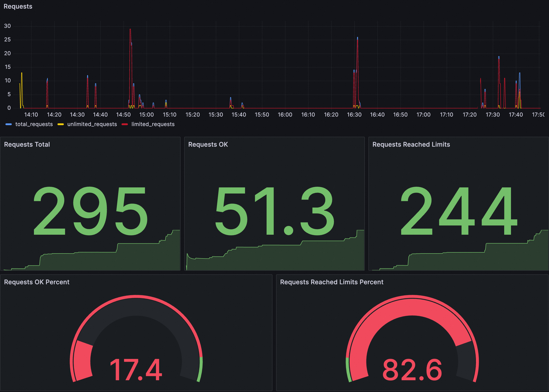Click the blue total_requests legend color swatch
The image size is (549, 392).
(x=8, y=124)
